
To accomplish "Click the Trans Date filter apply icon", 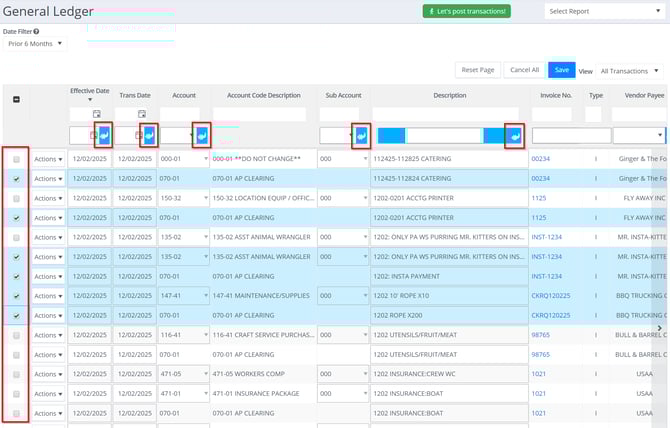I will 149,135.
